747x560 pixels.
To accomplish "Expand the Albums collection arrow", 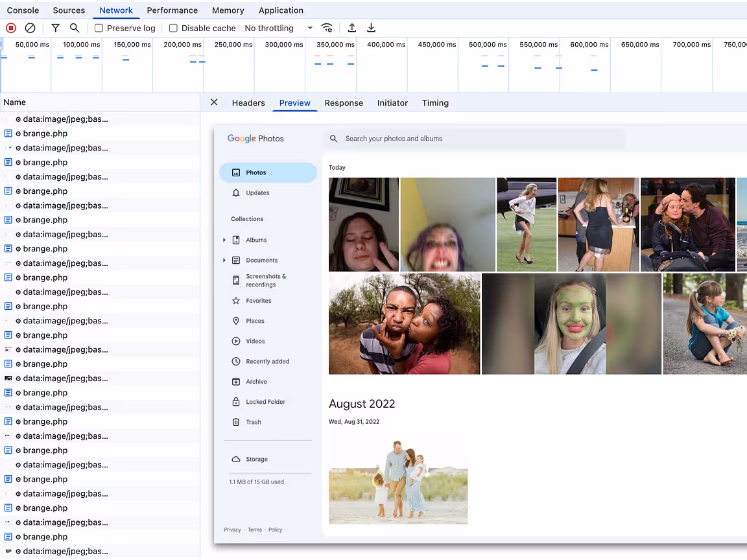I will [x=224, y=240].
